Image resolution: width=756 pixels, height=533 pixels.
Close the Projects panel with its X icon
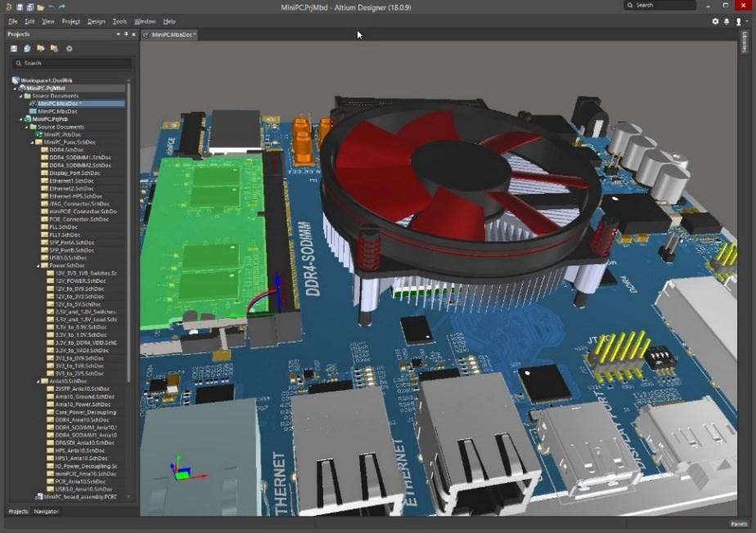133,34
